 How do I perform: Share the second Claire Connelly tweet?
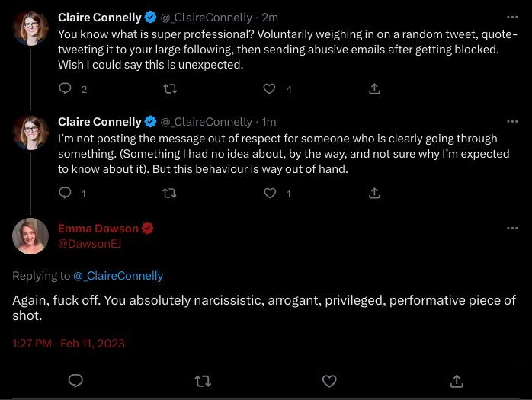(374, 193)
